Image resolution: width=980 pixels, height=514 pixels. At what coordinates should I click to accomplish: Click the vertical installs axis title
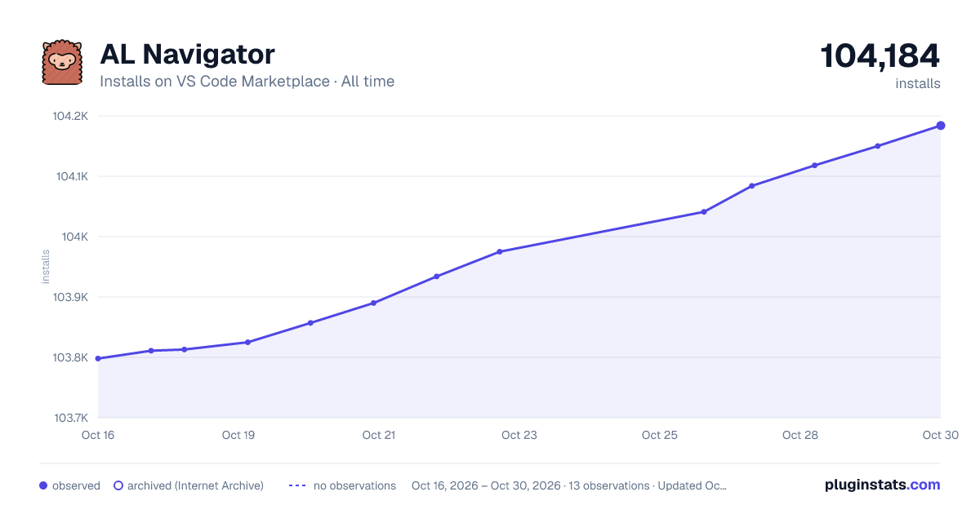46,267
